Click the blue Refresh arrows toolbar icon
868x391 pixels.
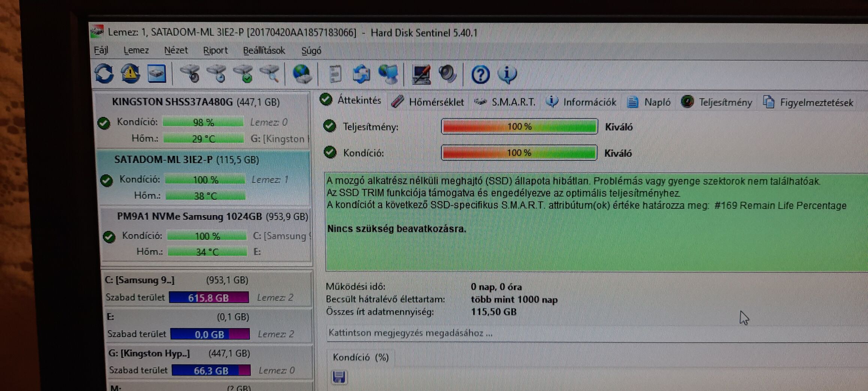104,74
